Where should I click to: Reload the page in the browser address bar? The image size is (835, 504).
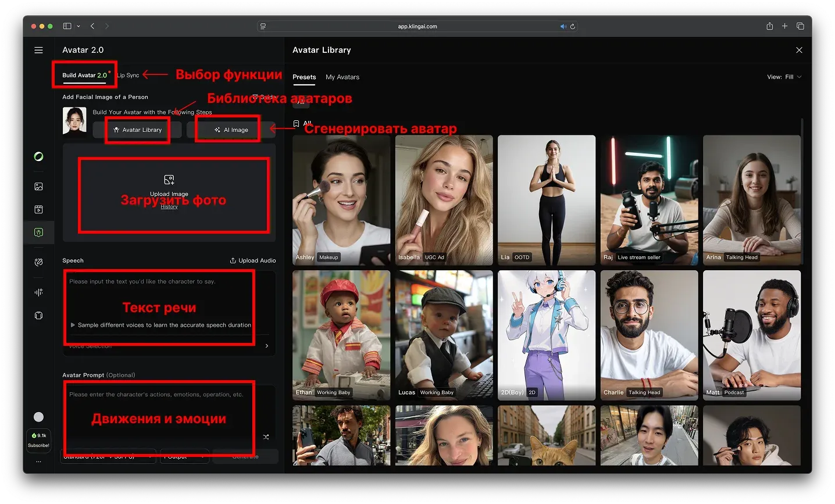(x=573, y=27)
